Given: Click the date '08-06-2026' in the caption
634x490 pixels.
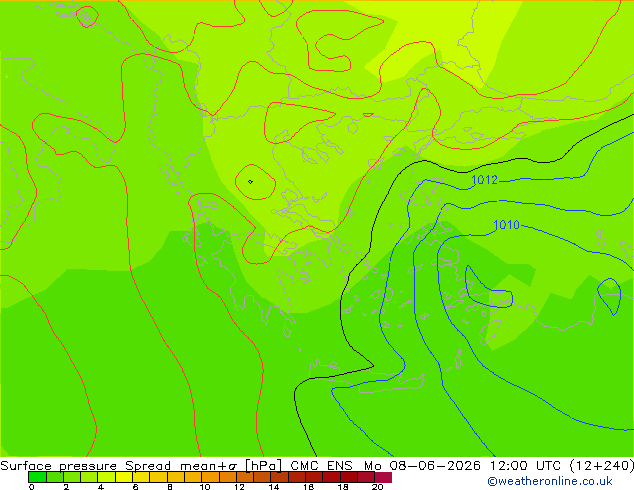Looking at the screenshot, I should [x=435, y=465].
